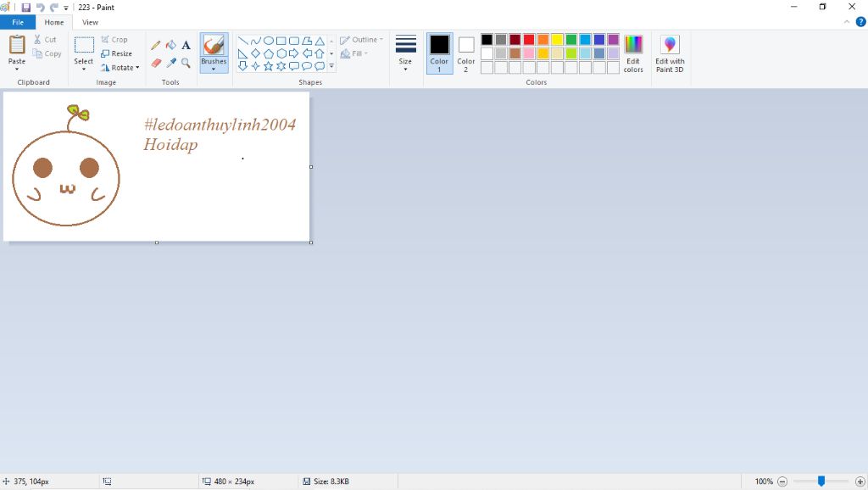The height and width of the screenshot is (490, 868).
Task: Click the Save icon in title bar
Action: click(26, 8)
